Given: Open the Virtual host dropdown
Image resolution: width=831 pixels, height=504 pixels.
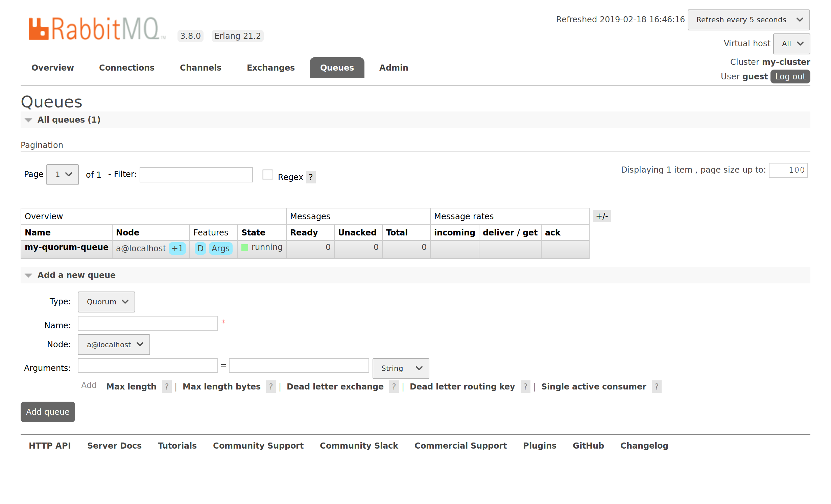Looking at the screenshot, I should point(791,44).
